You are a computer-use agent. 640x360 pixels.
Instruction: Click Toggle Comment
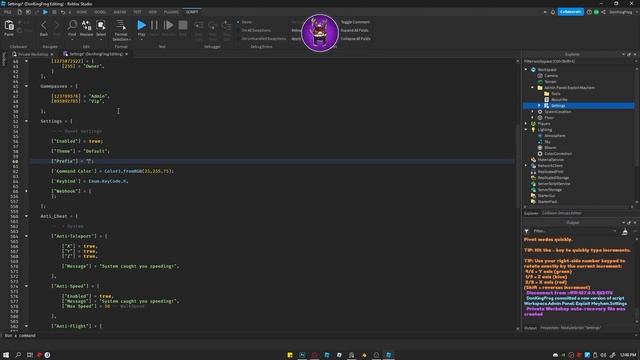[355, 22]
